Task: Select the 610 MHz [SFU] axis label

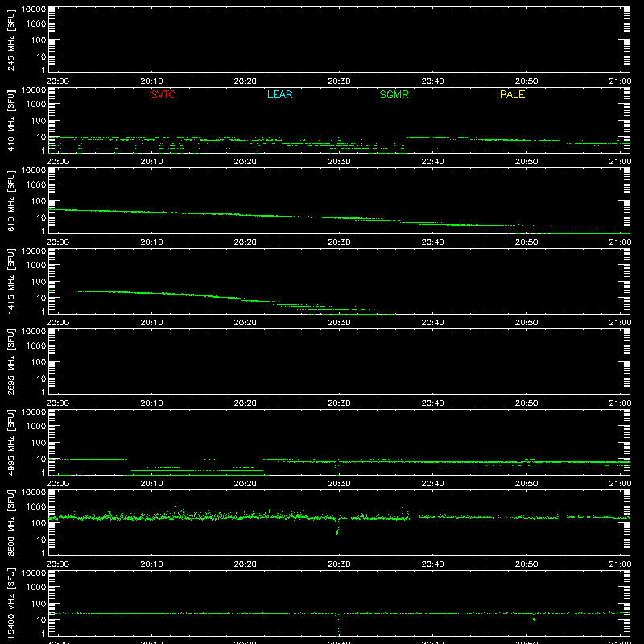Action: pos(10,200)
